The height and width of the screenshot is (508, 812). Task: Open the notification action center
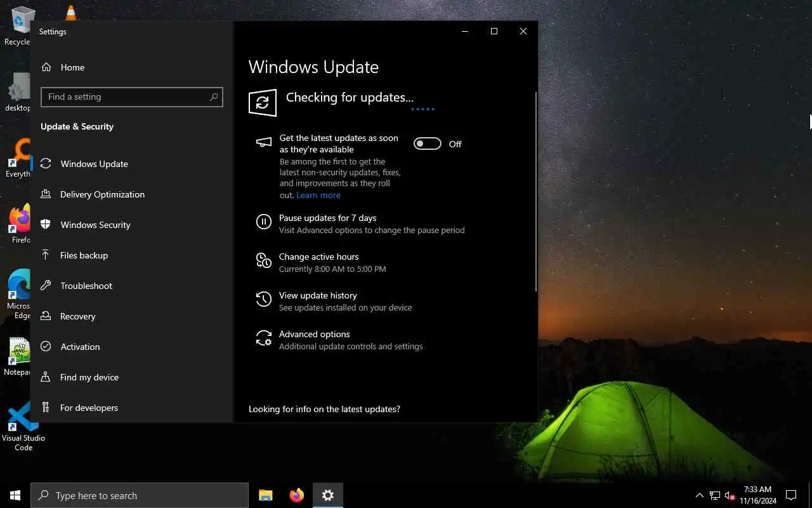(791, 495)
